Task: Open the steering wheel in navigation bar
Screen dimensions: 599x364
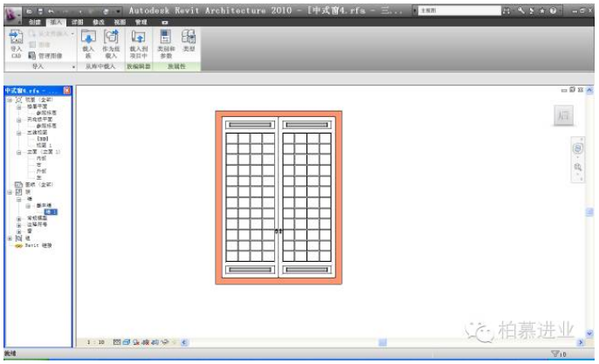Action: 578,148
